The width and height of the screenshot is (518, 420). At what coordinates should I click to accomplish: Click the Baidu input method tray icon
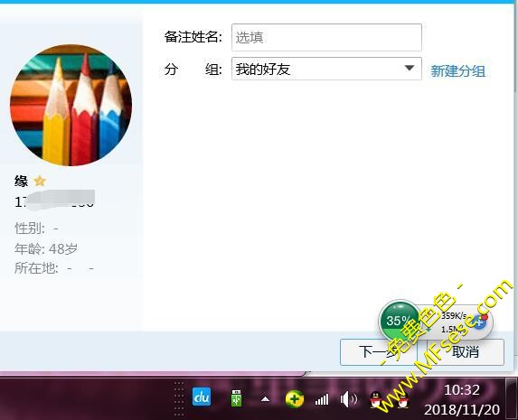[x=202, y=397]
